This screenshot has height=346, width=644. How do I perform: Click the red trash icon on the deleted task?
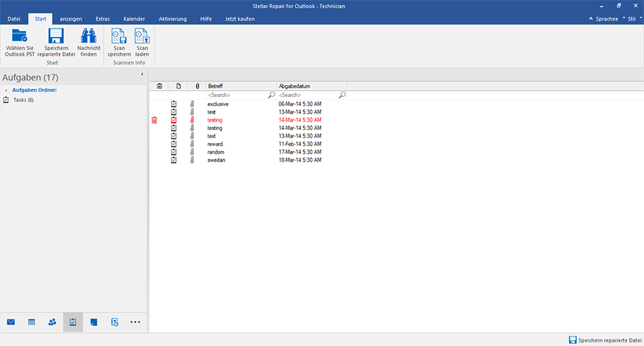click(x=154, y=120)
